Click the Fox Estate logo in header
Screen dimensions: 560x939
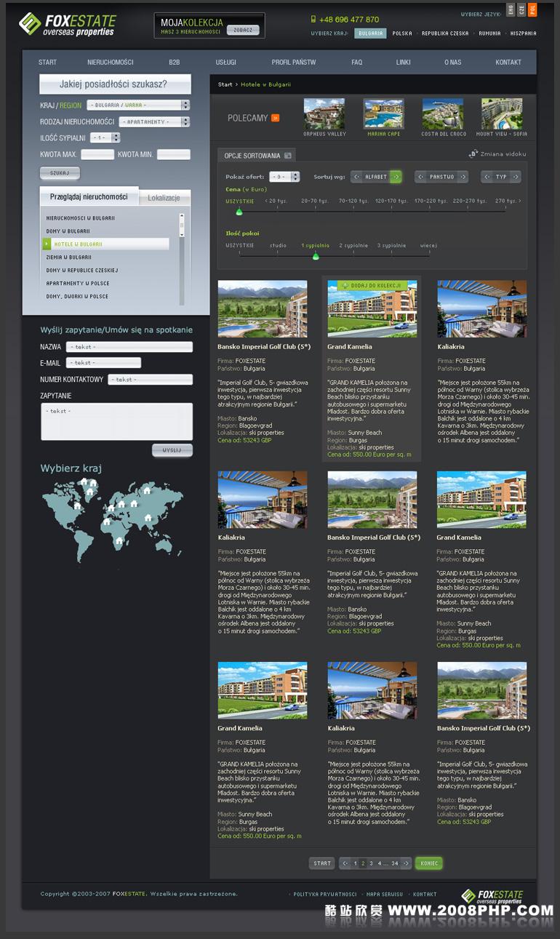67,24
